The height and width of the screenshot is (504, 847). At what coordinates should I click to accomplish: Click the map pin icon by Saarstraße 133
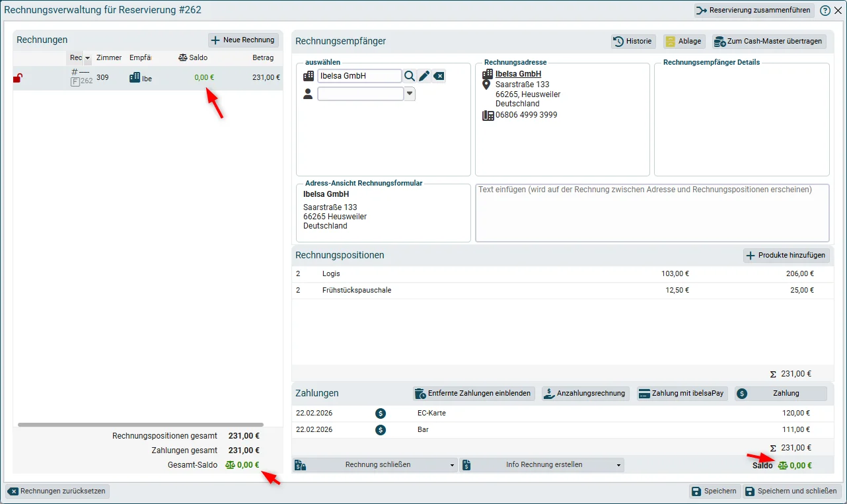pyautogui.click(x=487, y=85)
